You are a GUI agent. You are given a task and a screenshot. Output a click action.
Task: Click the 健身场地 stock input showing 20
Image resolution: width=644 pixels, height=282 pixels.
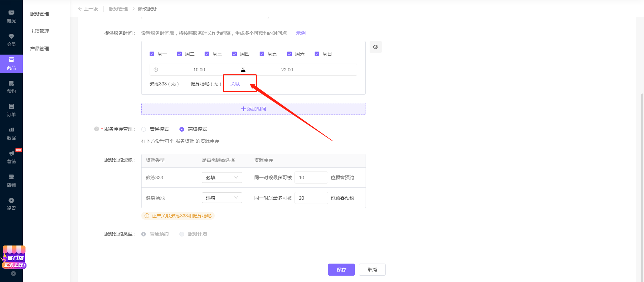pos(311,198)
